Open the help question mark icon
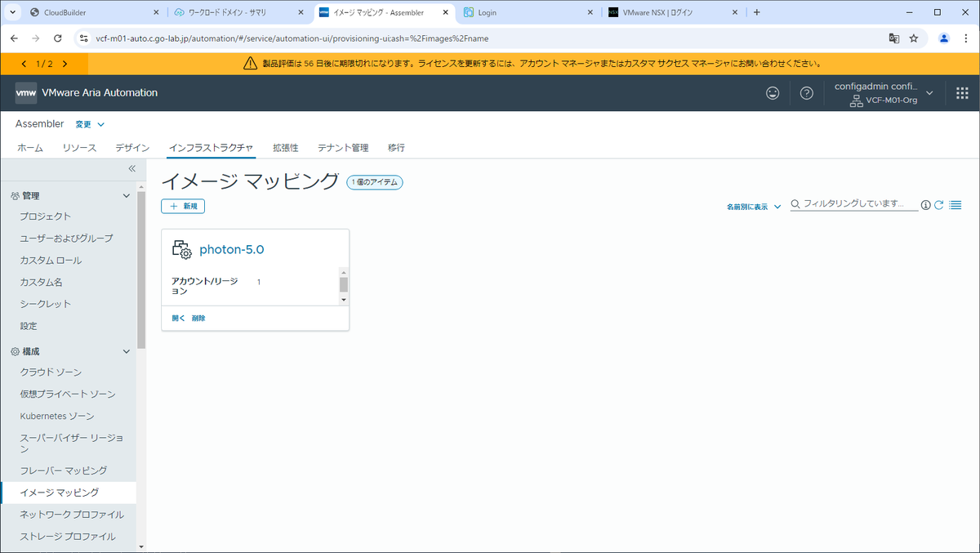980x553 pixels. click(807, 93)
